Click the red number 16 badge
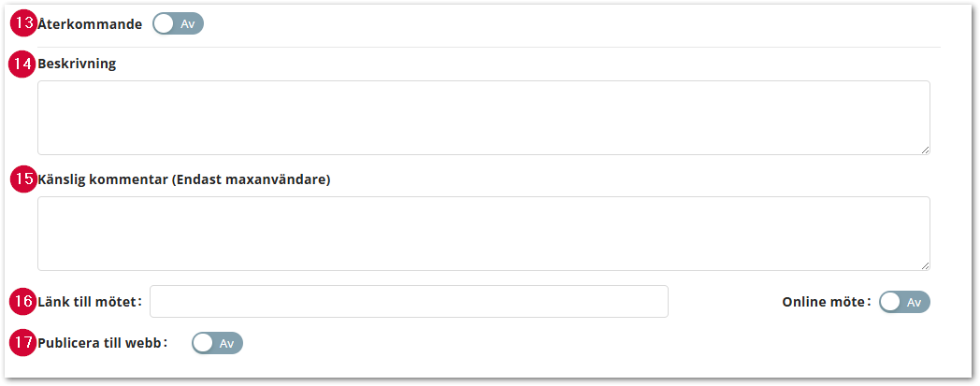The image size is (980, 386). 23,302
